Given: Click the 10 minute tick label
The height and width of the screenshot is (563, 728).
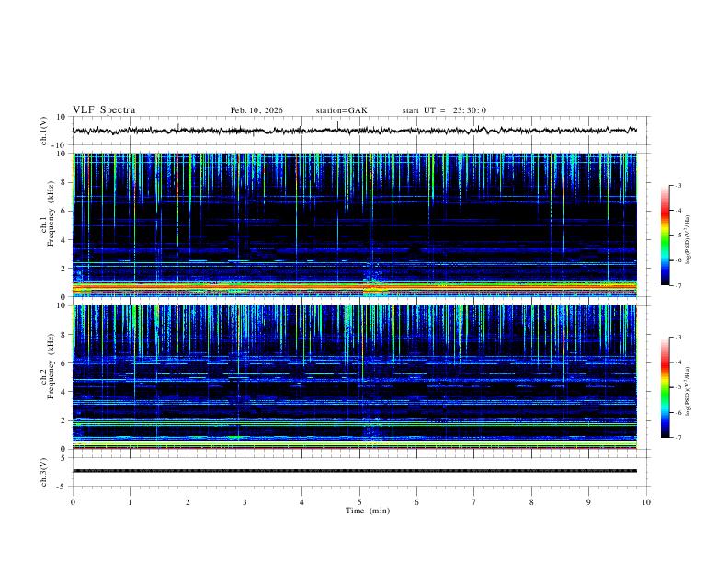Looking at the screenshot, I should coord(646,502).
